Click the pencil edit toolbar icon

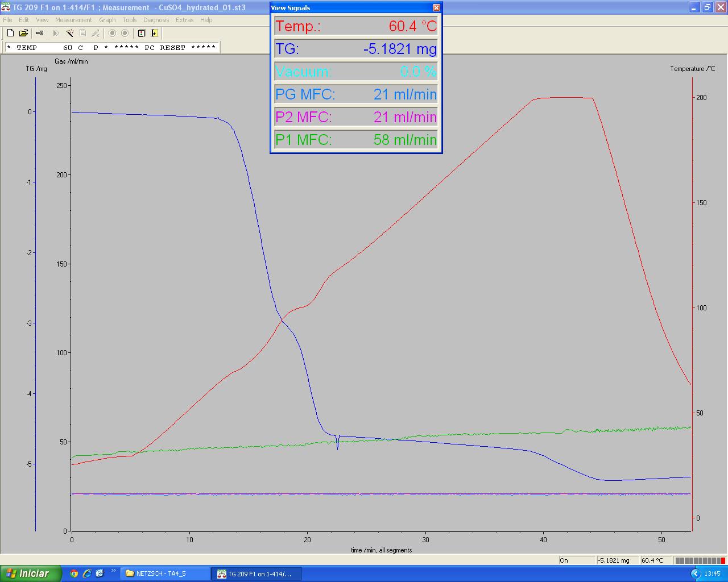(x=96, y=33)
